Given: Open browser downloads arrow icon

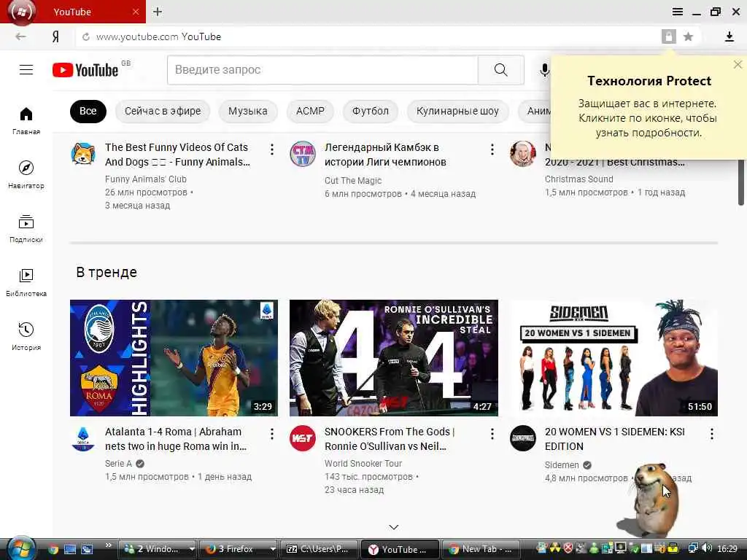Looking at the screenshot, I should point(729,36).
